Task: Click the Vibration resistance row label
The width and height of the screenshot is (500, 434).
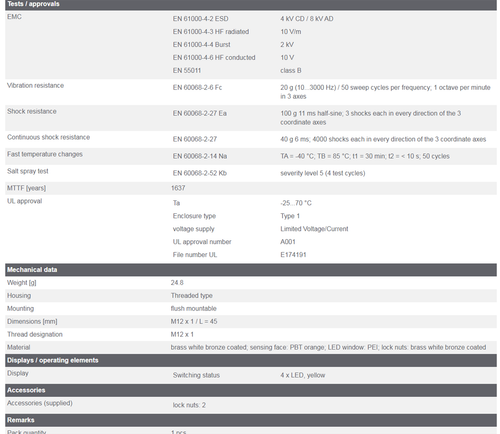Action: tap(35, 86)
